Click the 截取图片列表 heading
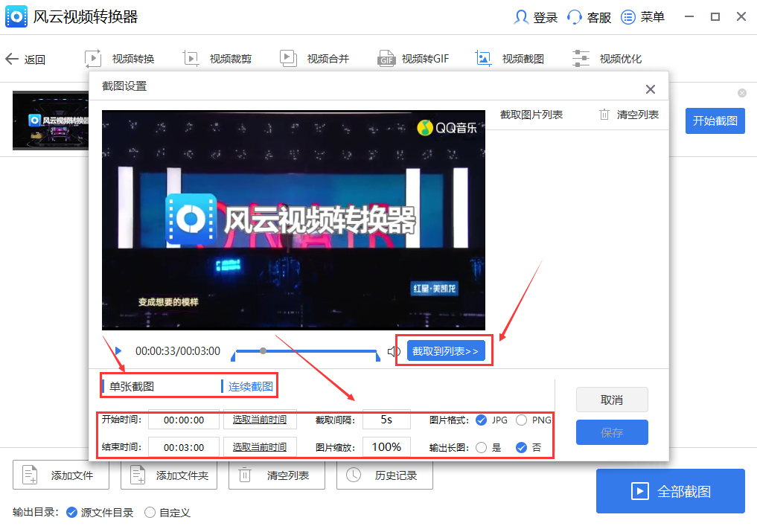The height and width of the screenshot is (532, 757). pyautogui.click(x=531, y=115)
